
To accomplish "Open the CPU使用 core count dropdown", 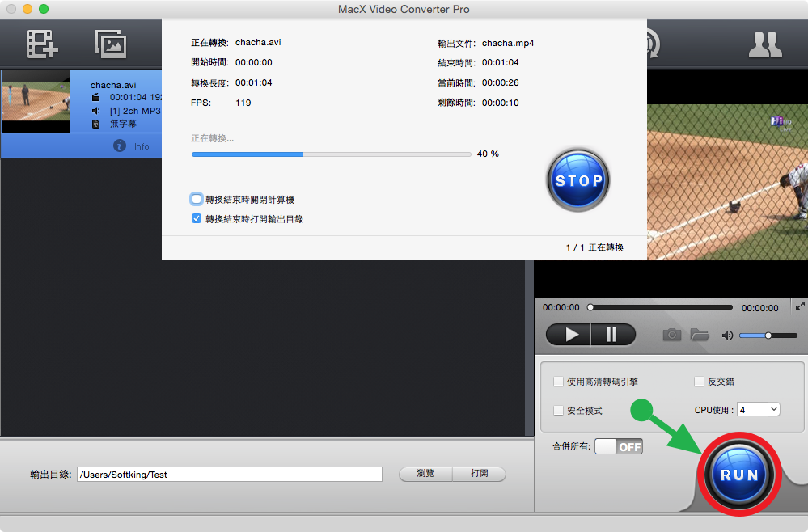I will pos(758,410).
